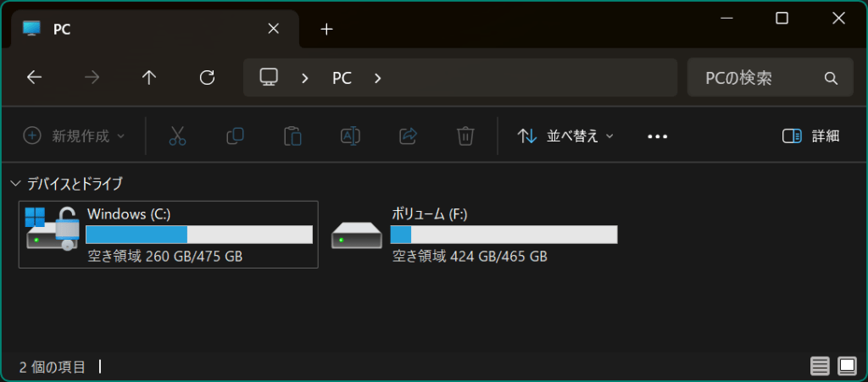This screenshot has width=868, height=382.
Task: Refresh the current PC view
Action: (207, 78)
